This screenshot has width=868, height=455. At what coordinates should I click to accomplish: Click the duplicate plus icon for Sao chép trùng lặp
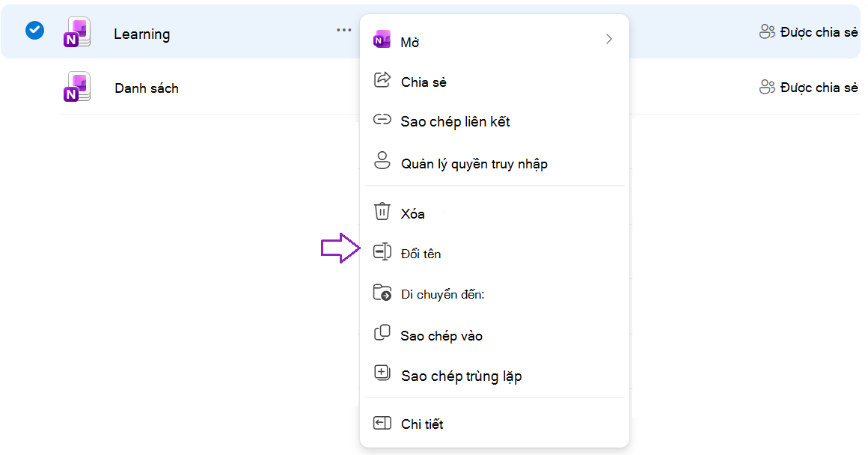click(x=382, y=373)
